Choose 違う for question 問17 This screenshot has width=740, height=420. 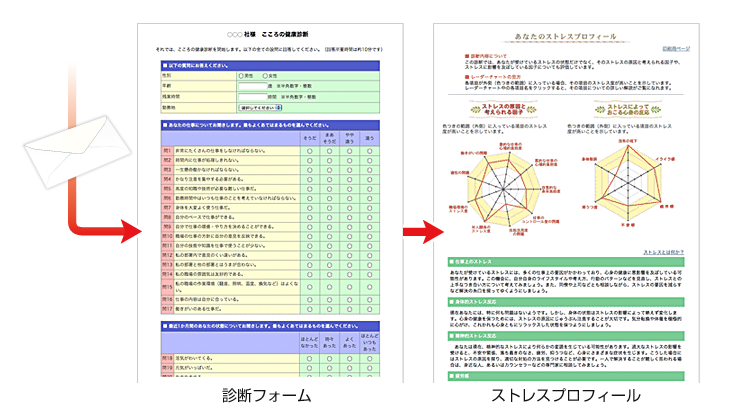(x=370, y=309)
